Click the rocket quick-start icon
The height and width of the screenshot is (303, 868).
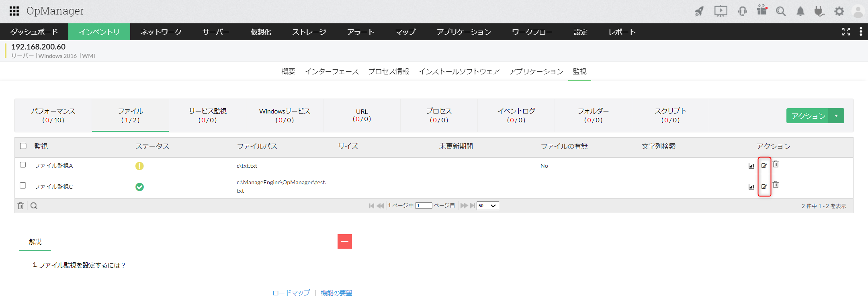click(699, 11)
